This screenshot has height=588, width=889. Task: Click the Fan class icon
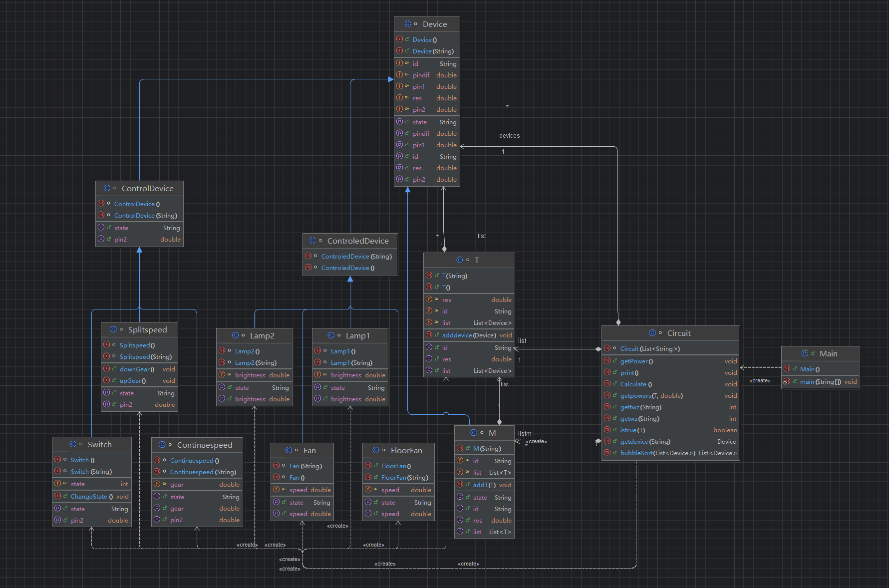289,450
